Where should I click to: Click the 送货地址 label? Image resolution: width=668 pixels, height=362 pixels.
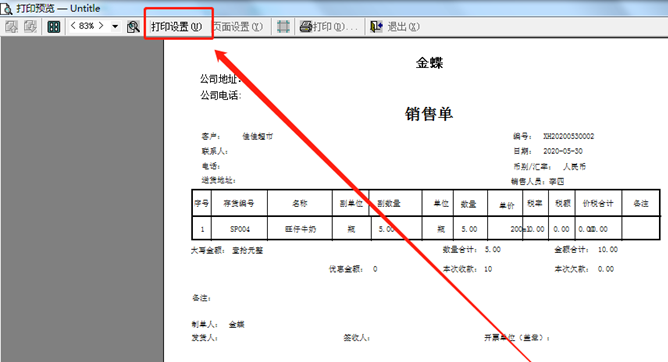[219, 181]
